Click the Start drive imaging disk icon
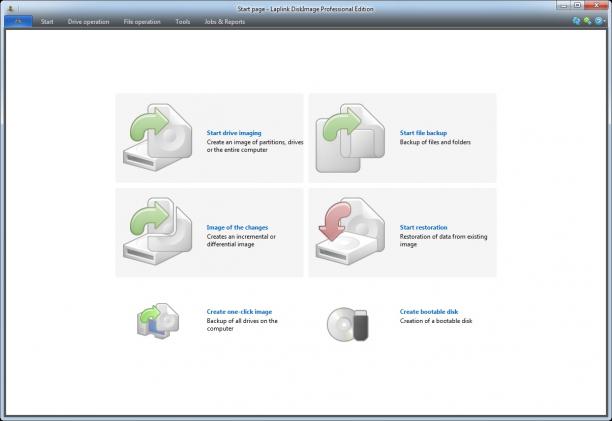 (158, 137)
